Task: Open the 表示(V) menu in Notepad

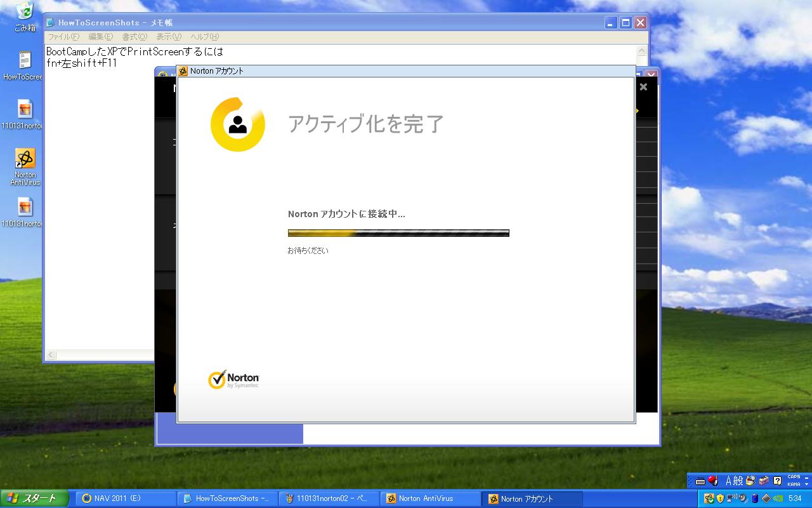Action: click(169, 37)
